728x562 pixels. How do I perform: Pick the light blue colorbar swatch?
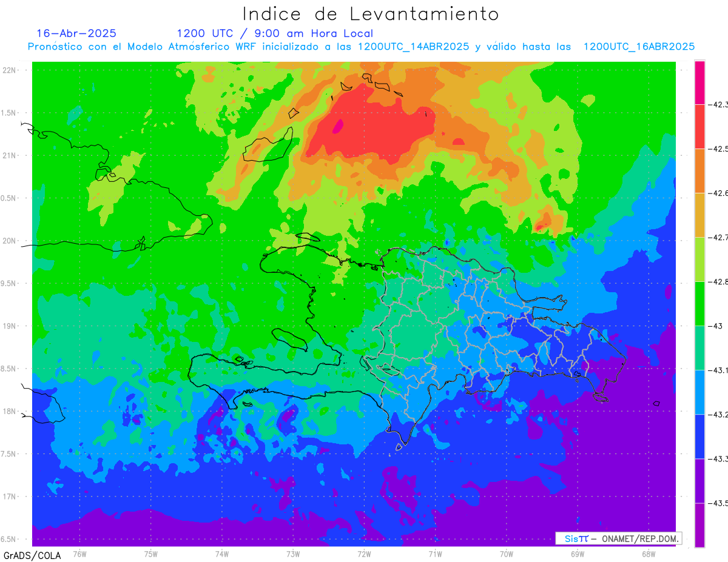tap(699, 392)
